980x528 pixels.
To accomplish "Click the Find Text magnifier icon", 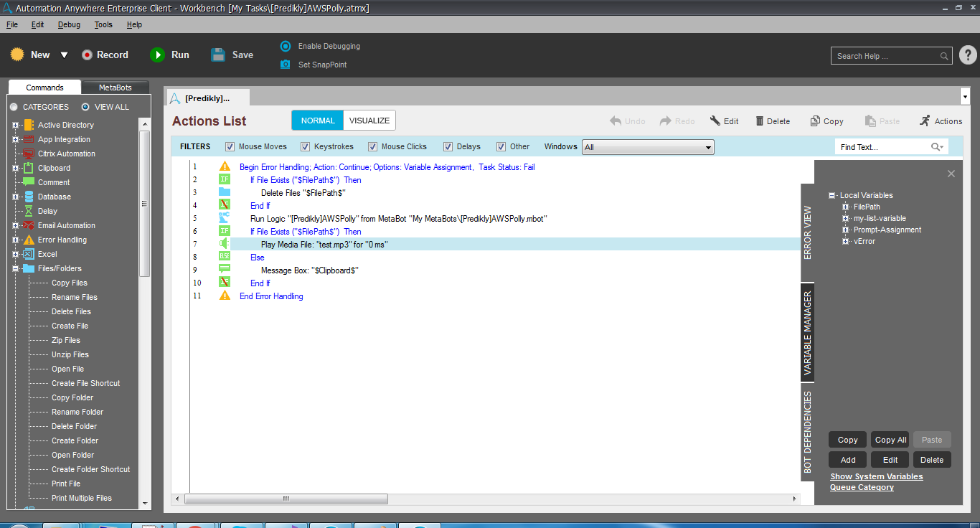I will (937, 147).
